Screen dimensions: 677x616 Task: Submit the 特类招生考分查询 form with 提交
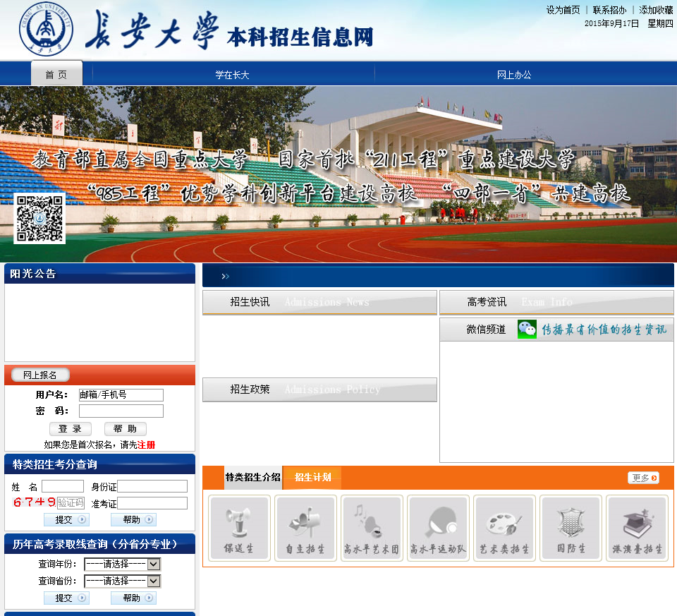coord(66,519)
